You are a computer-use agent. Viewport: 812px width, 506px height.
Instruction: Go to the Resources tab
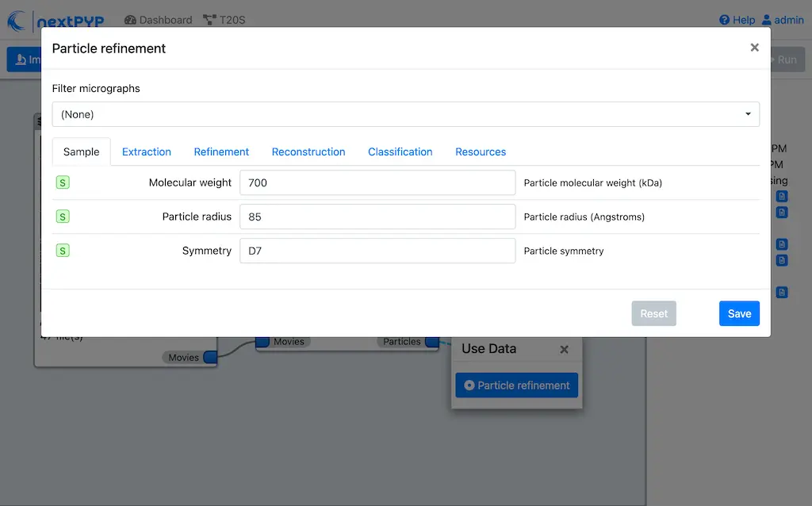tap(481, 151)
